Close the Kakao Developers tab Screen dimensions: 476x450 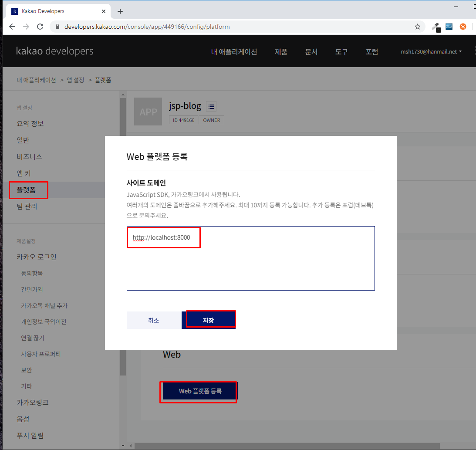[x=104, y=11]
